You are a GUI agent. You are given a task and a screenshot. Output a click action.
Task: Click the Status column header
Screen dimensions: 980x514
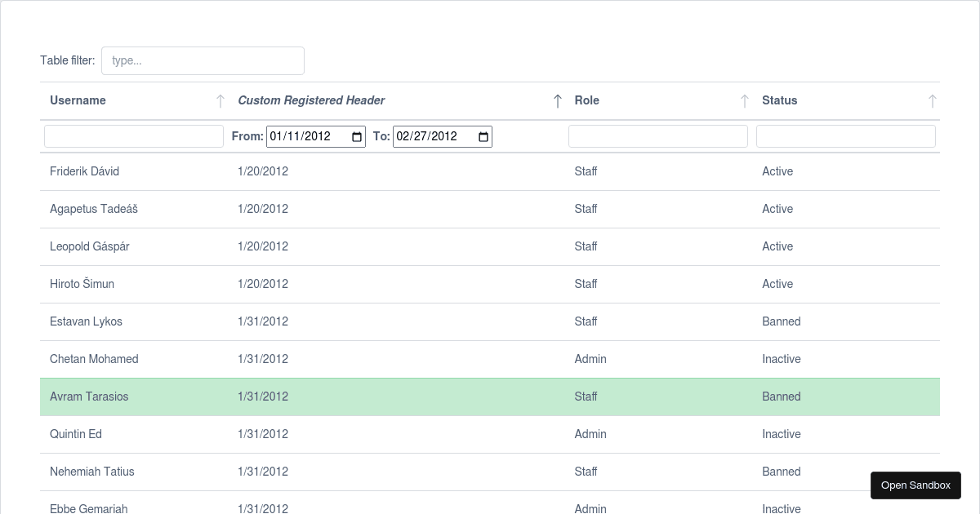[x=779, y=100]
